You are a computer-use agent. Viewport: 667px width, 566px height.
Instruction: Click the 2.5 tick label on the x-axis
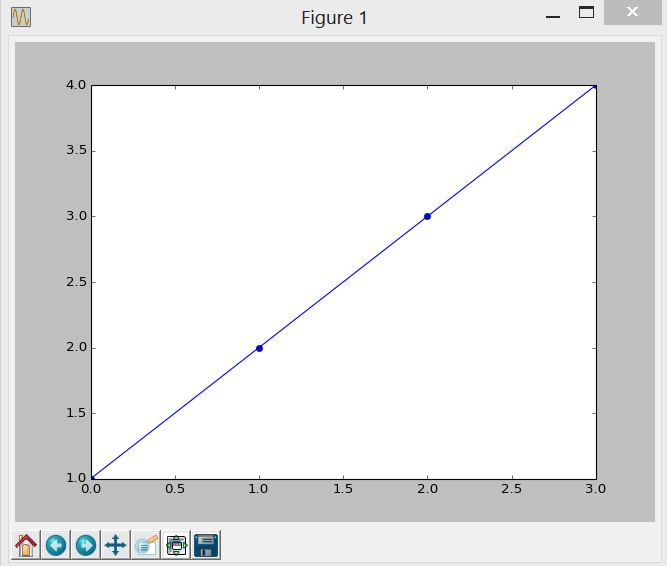pos(512,491)
